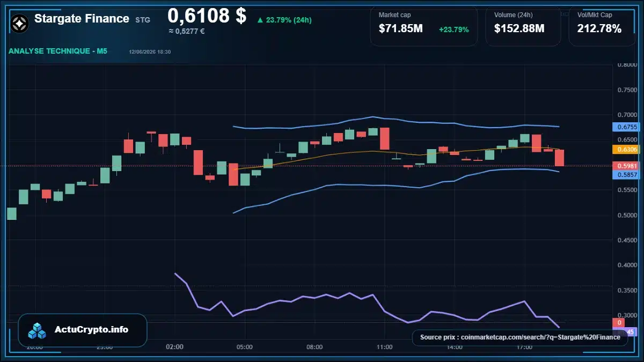
Task: Click the ActuCrypto blue cubes logo icon
Action: pos(38,330)
